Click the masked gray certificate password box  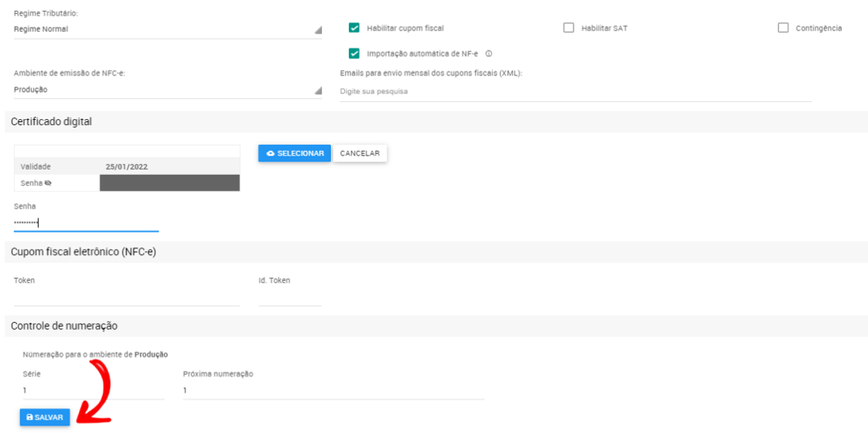pyautogui.click(x=169, y=183)
